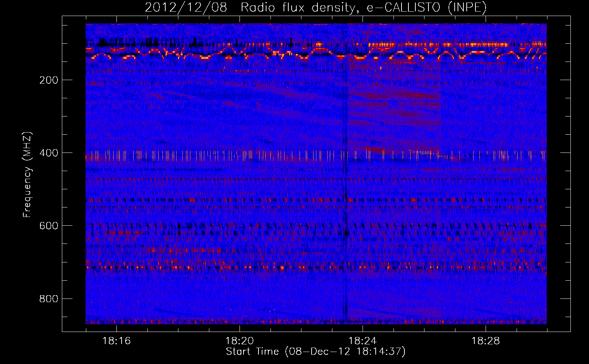Click the 400 frequency tick label
This screenshot has width=589, height=364.
[49, 153]
